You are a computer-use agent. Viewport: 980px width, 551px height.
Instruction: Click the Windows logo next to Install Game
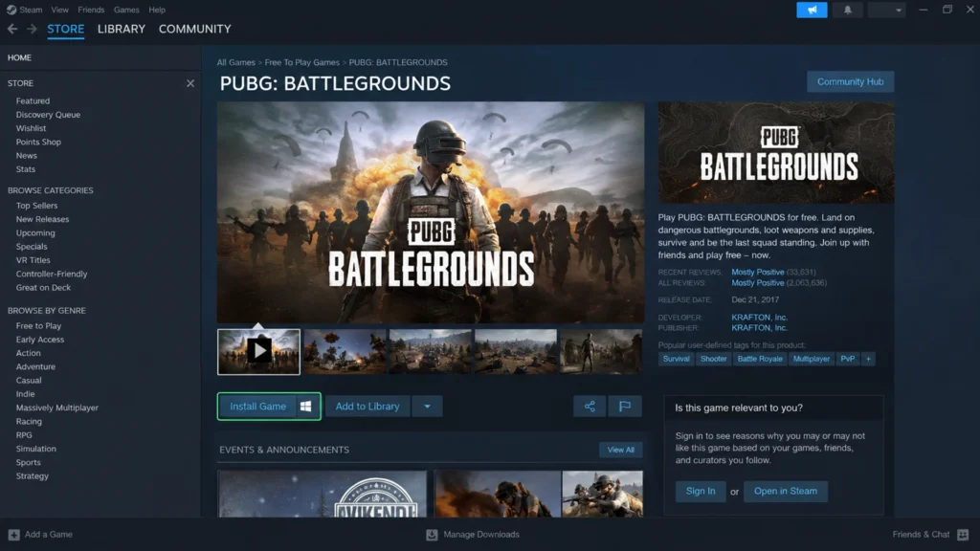305,406
